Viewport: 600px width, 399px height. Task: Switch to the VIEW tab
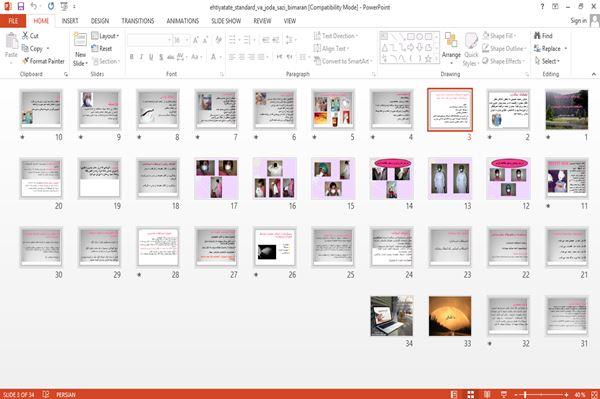(290, 21)
